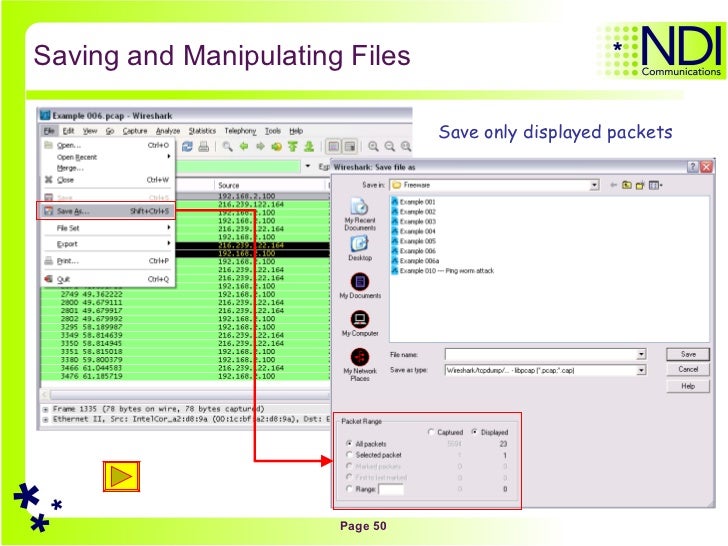Viewport: 728px width, 546px height.
Task: Click the green display filter field
Action: click(238, 166)
